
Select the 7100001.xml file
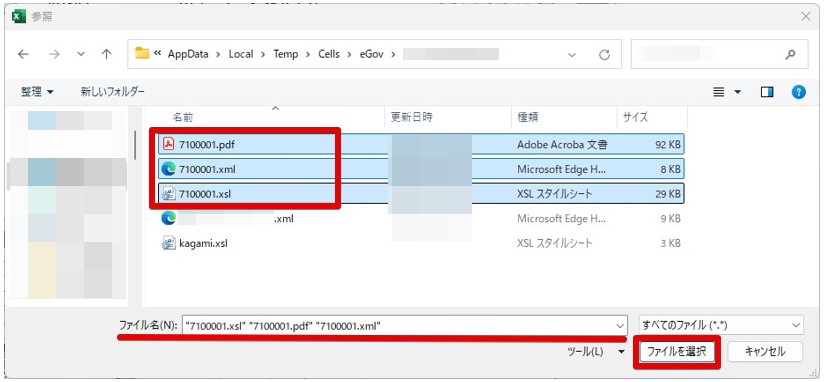[x=421, y=169]
